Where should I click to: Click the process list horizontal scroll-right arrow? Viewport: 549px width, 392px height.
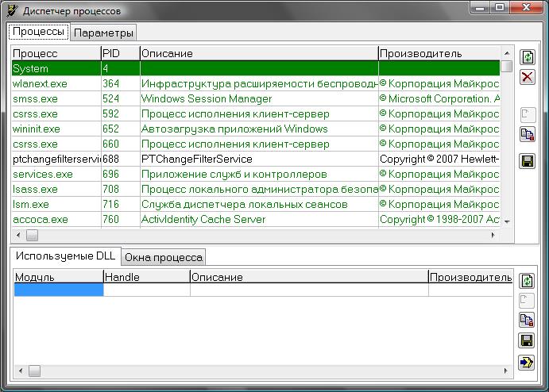coord(493,235)
